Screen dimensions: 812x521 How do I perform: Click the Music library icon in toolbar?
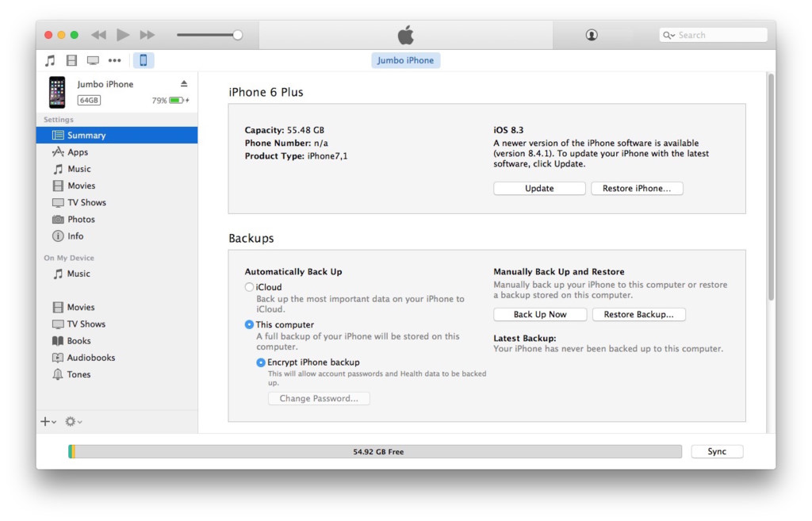coord(51,60)
